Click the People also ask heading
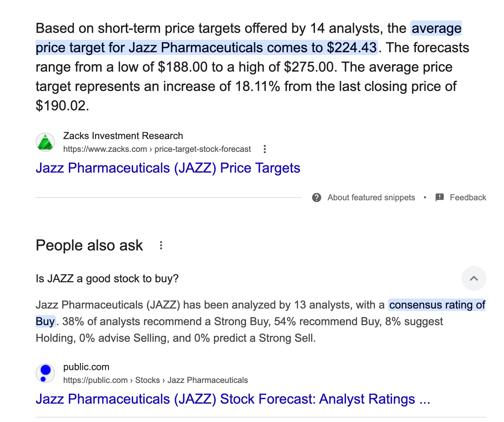 (89, 246)
